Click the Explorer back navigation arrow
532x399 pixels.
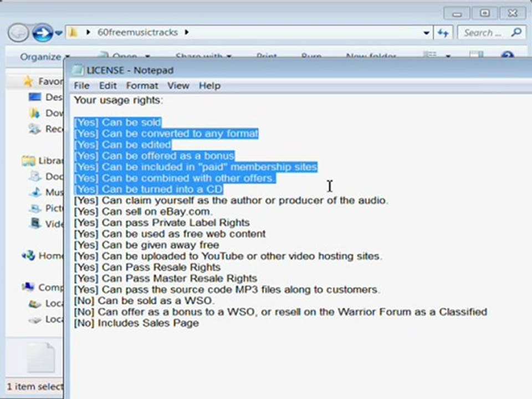[x=18, y=33]
